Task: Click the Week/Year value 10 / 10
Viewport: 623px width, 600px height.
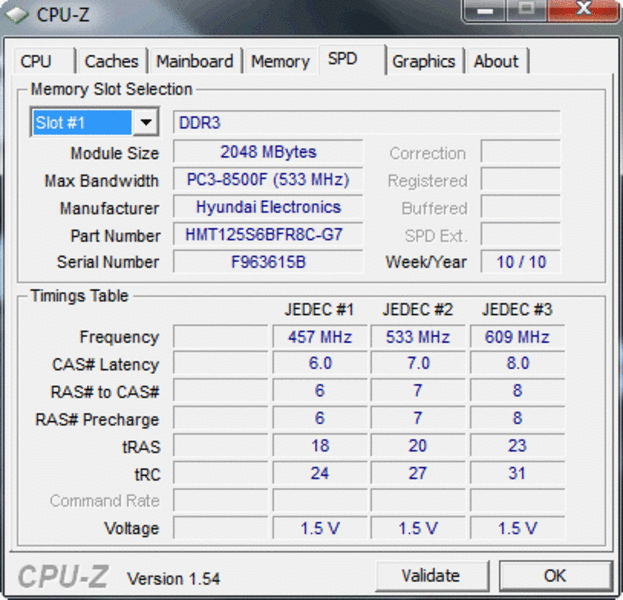Action: 520,262
